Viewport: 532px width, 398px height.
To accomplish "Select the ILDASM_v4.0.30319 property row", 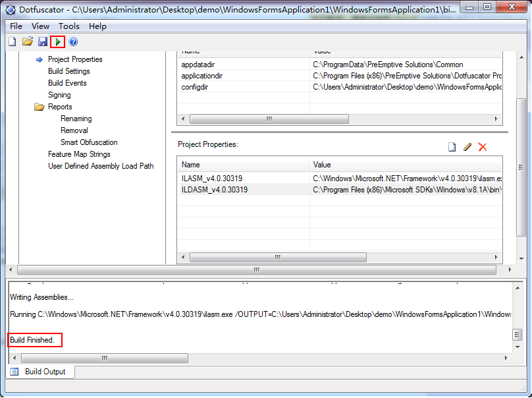I will tap(339, 190).
